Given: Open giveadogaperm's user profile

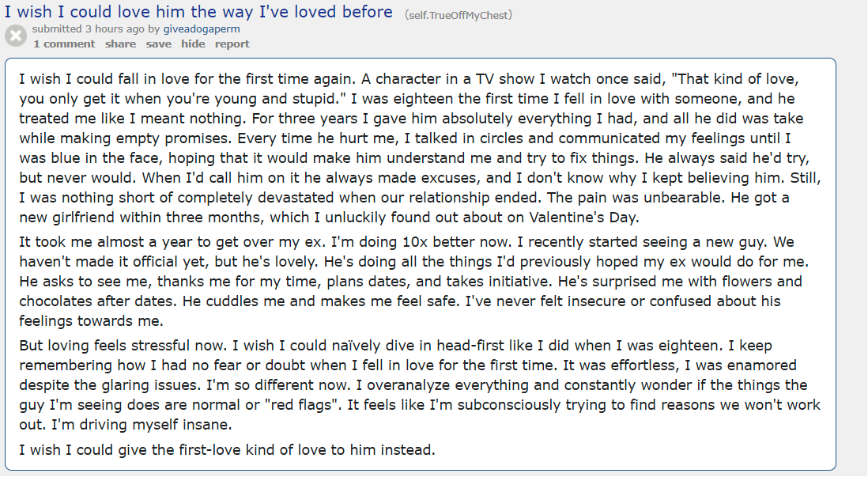Looking at the screenshot, I should (x=202, y=29).
